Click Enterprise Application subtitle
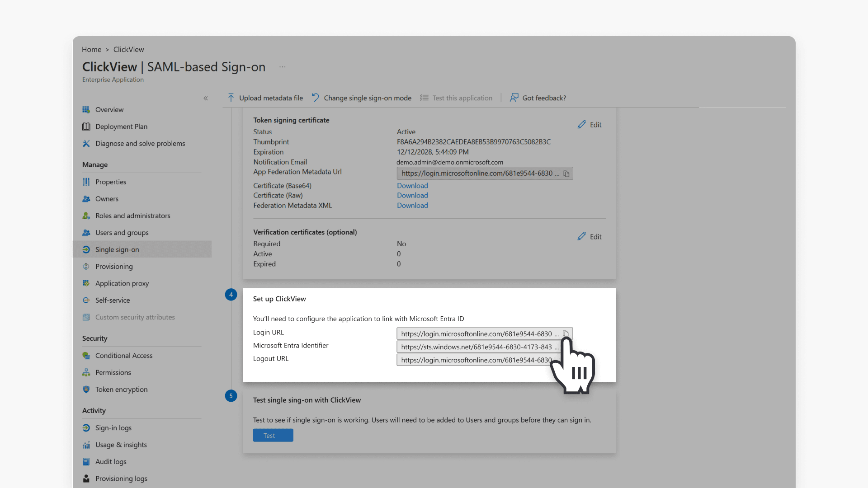 [113, 80]
